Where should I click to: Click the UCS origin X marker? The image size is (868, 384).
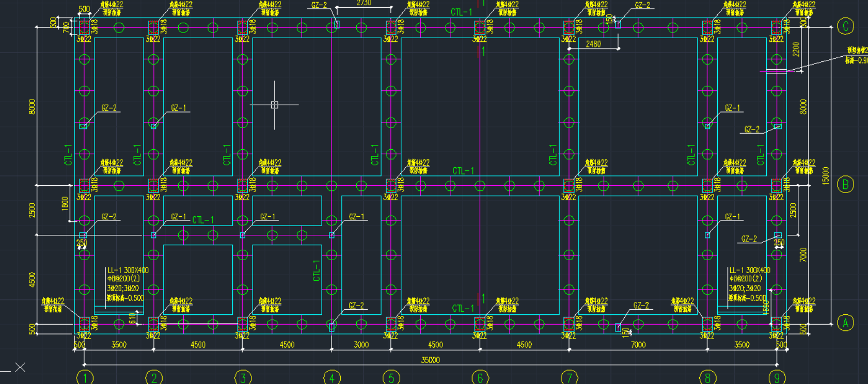pyautogui.click(x=20, y=367)
